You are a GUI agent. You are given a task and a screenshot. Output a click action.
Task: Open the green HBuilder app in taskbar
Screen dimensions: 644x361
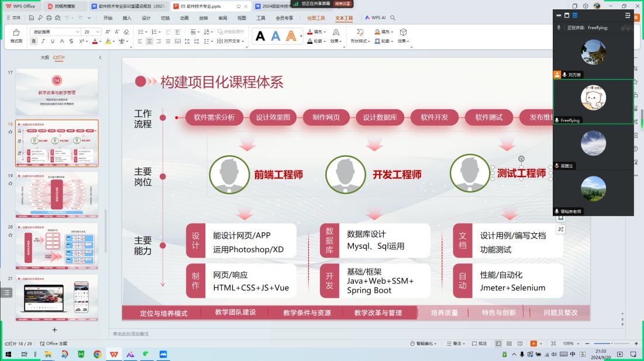(81, 354)
